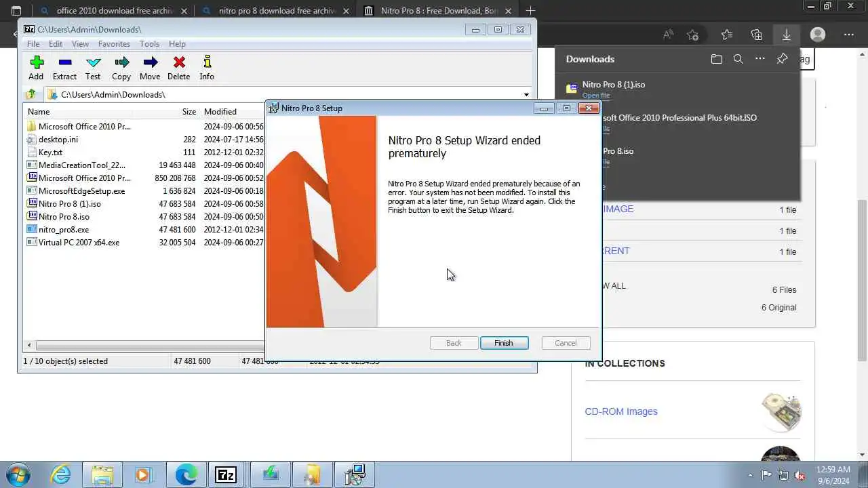This screenshot has height=488, width=868.
Task: Click Finish in Nitro Pro 8 Setup
Action: (x=504, y=343)
